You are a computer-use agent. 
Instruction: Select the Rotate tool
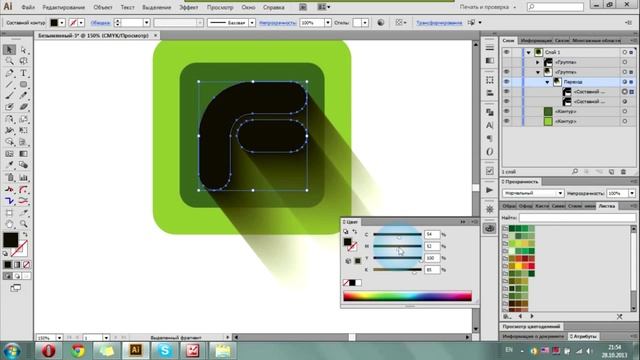9,119
